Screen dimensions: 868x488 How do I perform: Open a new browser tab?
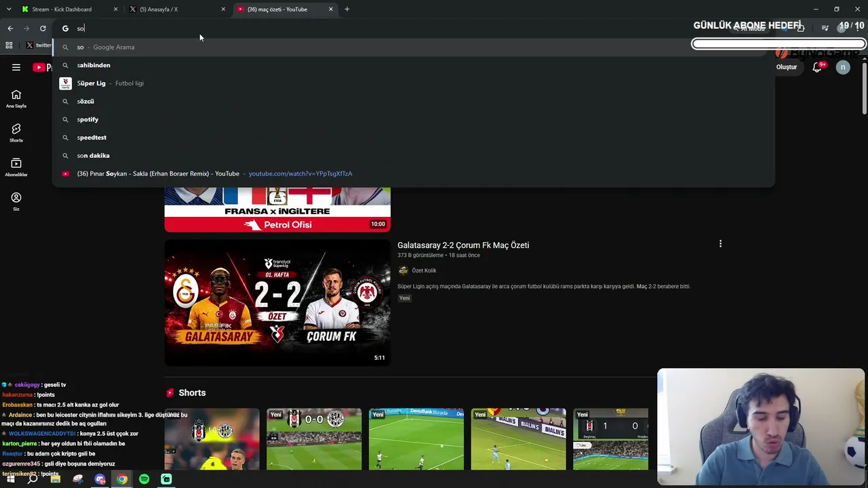point(347,9)
